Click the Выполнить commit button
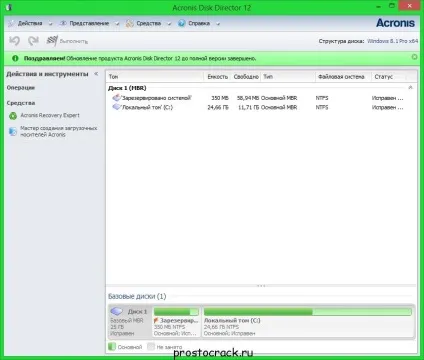 coord(67,41)
